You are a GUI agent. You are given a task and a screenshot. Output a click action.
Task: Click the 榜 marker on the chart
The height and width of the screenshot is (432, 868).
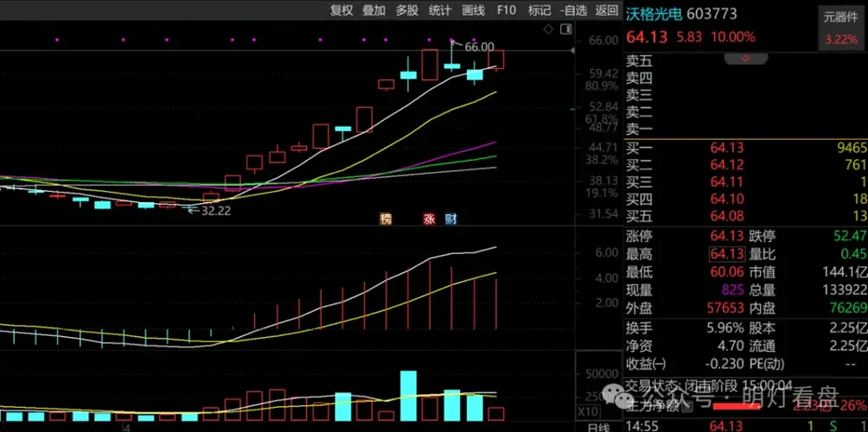click(386, 219)
